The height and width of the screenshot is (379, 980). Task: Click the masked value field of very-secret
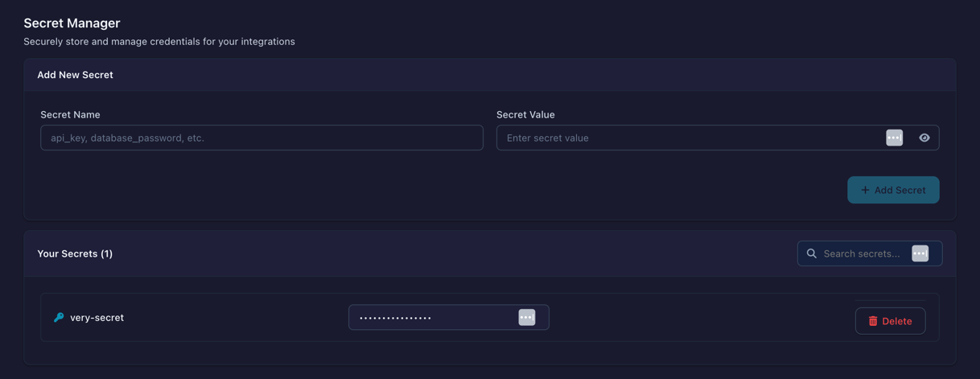[x=432, y=317]
